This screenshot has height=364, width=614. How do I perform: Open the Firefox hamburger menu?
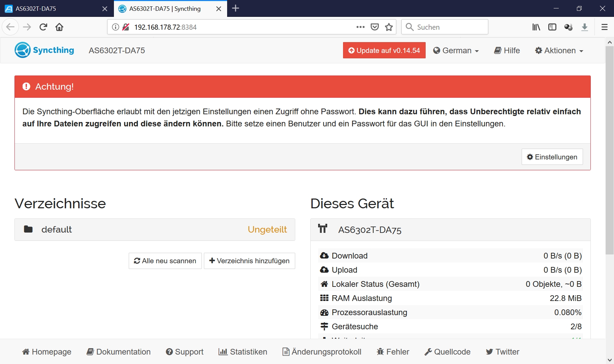[x=604, y=27]
